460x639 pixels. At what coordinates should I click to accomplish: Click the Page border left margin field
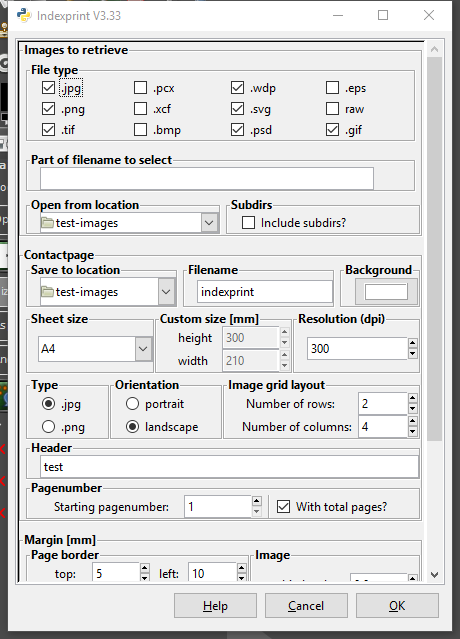pos(212,573)
